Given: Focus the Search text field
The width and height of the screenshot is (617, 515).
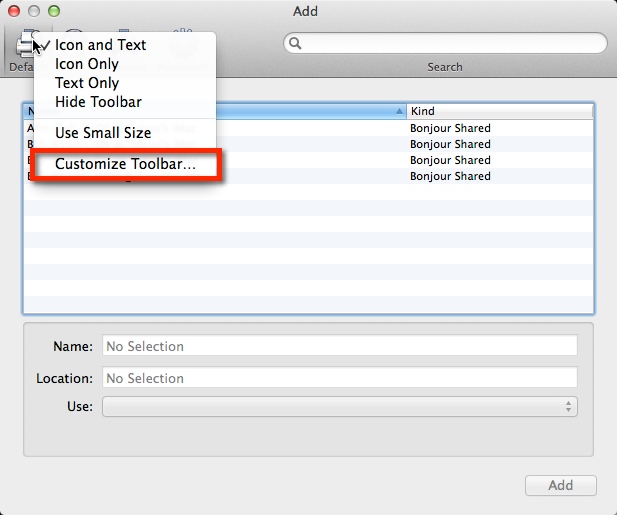Looking at the screenshot, I should 450,43.
